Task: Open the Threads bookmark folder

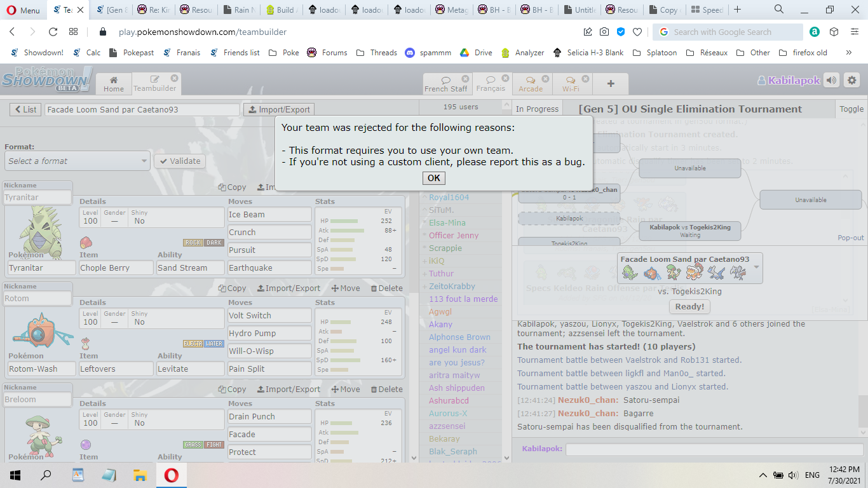Action: 377,53
